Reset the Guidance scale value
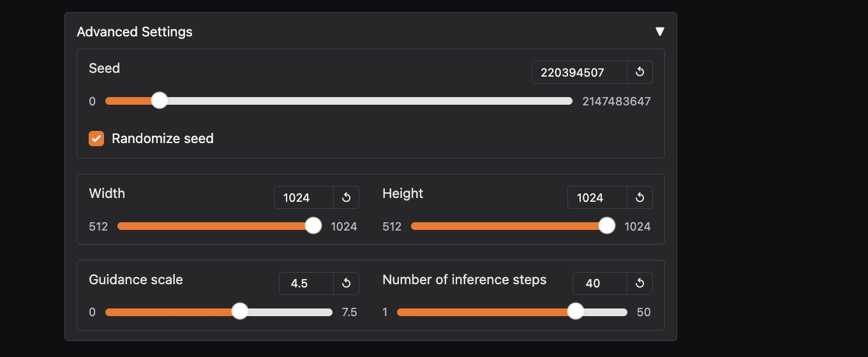Image resolution: width=868 pixels, height=357 pixels. [x=346, y=284]
